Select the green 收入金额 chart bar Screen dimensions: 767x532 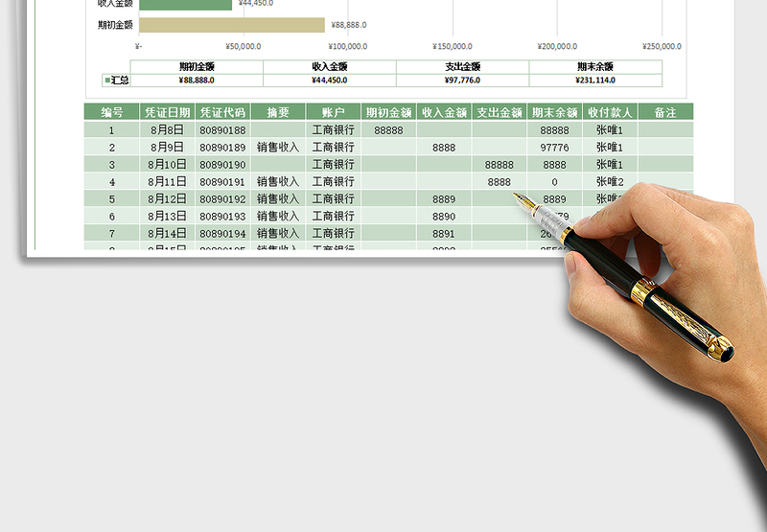(x=185, y=4)
